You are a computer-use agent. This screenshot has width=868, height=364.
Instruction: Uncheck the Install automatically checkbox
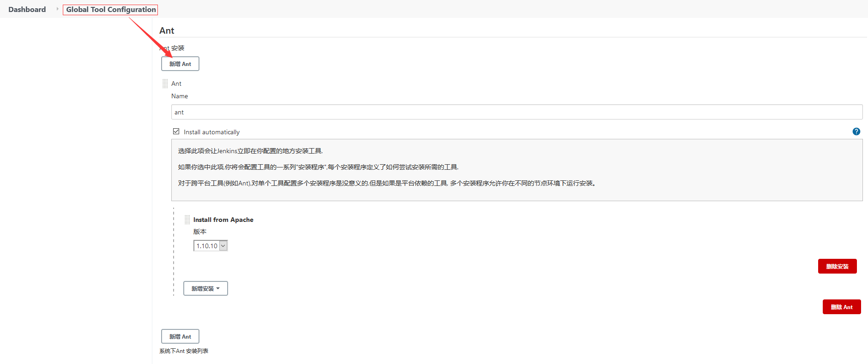(176, 131)
